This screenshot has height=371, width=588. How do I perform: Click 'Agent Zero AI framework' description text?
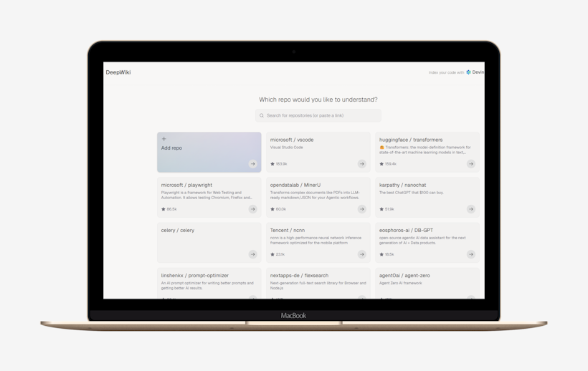coord(401,283)
